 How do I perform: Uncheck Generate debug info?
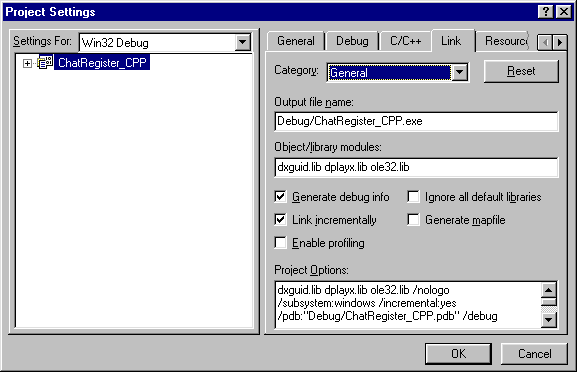coord(280,197)
